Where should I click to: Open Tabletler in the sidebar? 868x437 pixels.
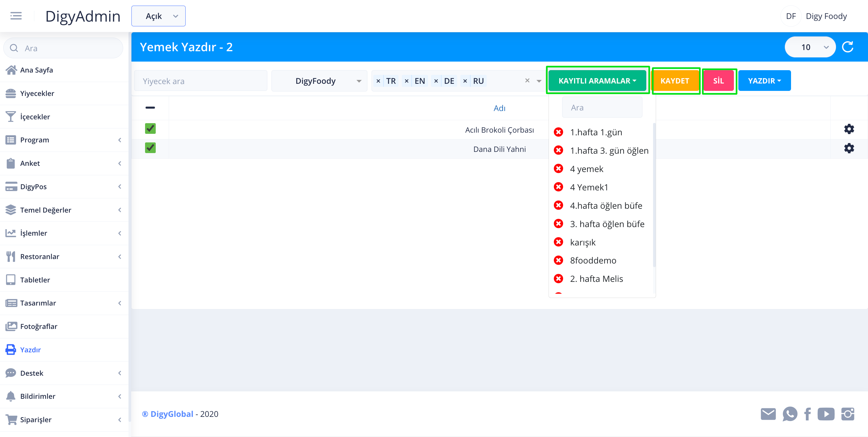tap(35, 280)
